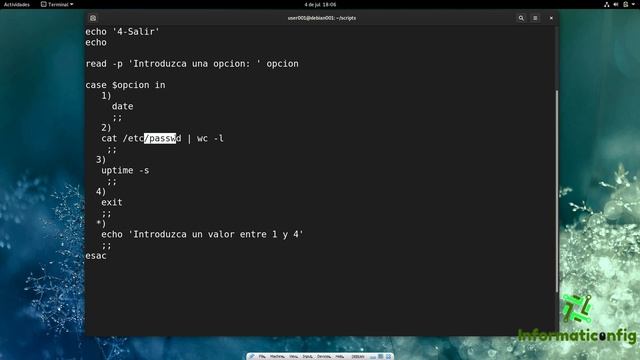Click the power icon in top bar
The height and width of the screenshot is (360, 640).
pyautogui.click(x=626, y=4)
